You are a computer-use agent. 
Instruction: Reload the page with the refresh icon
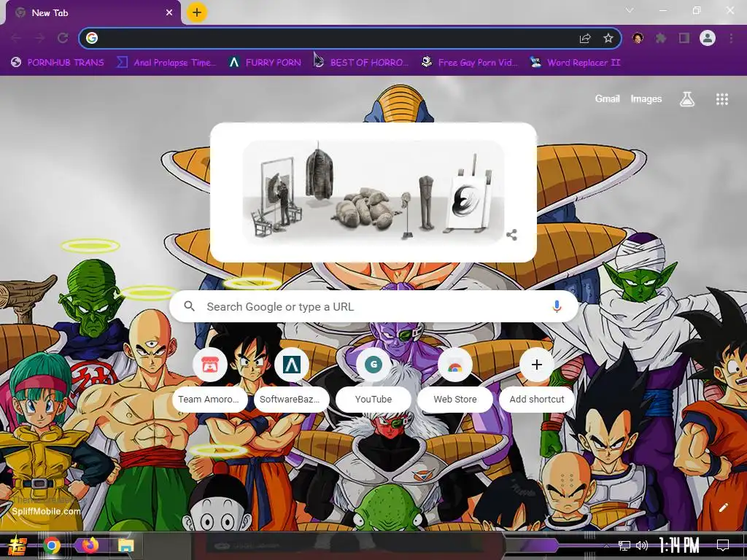coord(63,38)
